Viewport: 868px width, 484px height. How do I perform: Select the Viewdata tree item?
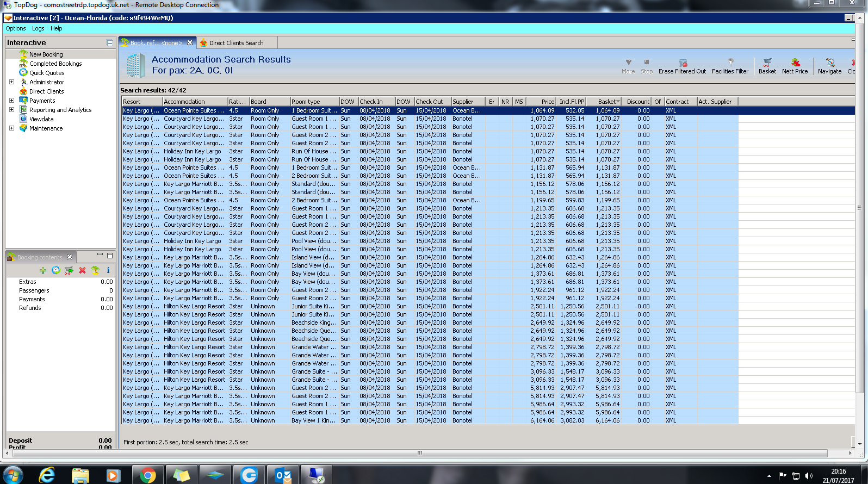pyautogui.click(x=41, y=119)
